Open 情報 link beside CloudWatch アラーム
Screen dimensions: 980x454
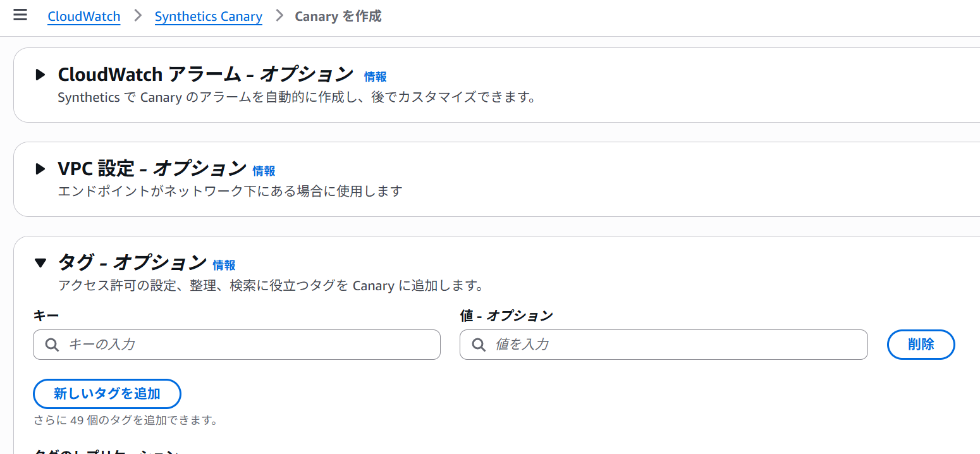(x=375, y=77)
